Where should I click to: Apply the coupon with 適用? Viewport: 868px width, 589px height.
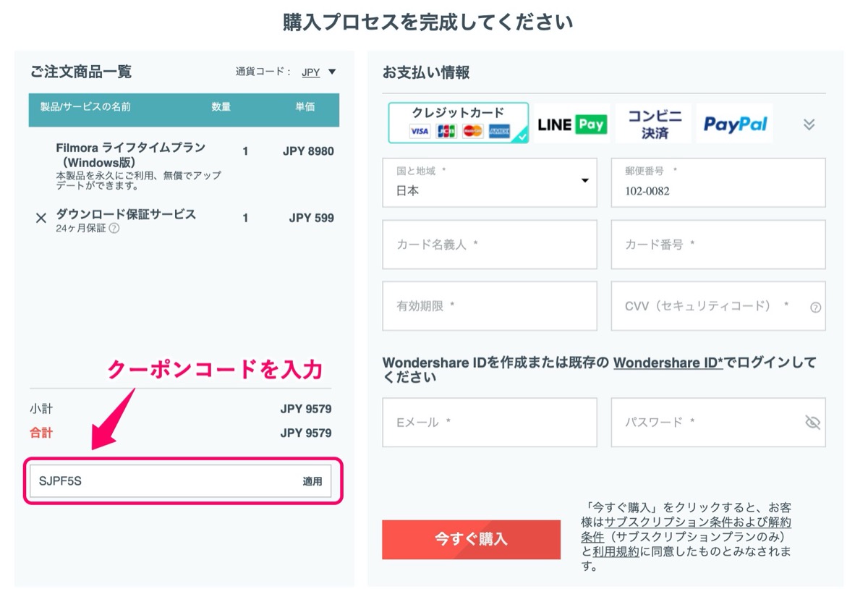tap(312, 481)
